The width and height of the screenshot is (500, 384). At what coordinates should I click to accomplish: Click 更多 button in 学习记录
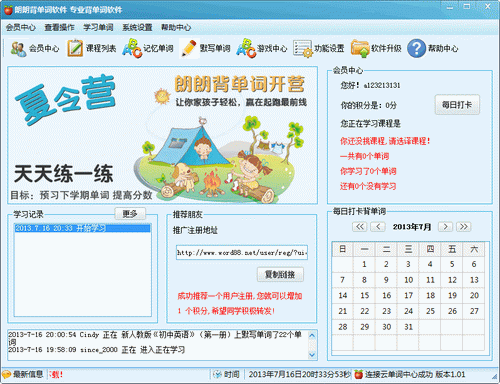coord(130,214)
